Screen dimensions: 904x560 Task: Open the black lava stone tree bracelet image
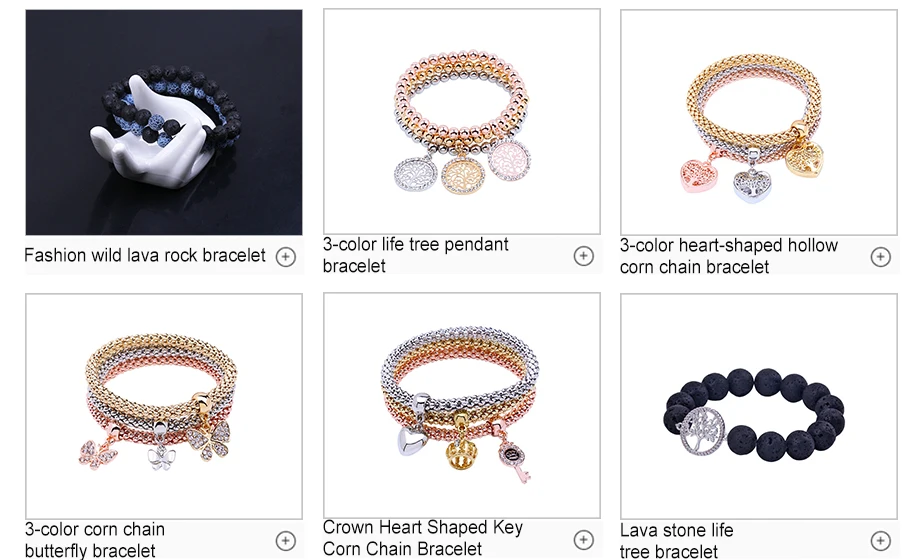click(x=759, y=406)
